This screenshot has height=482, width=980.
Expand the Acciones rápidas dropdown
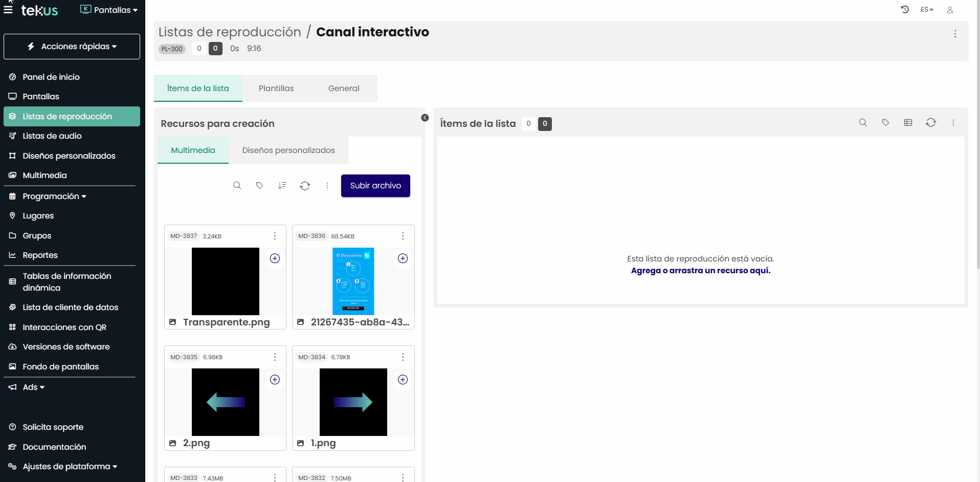72,47
